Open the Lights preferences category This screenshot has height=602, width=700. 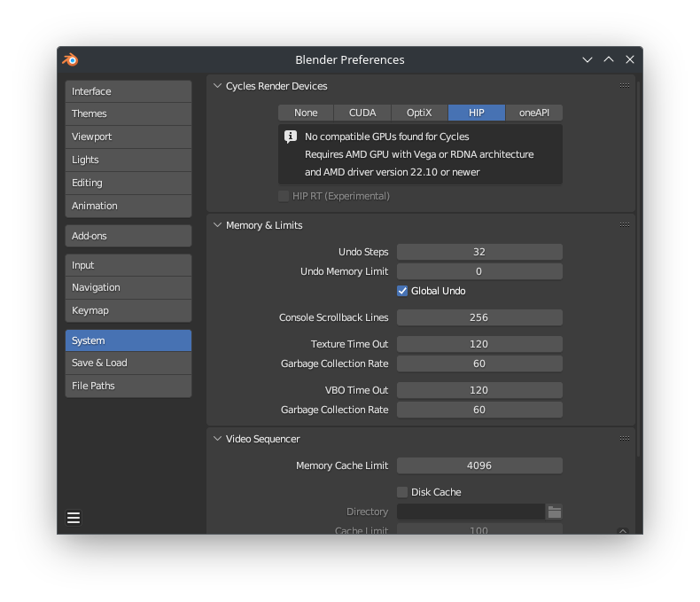pyautogui.click(x=128, y=160)
